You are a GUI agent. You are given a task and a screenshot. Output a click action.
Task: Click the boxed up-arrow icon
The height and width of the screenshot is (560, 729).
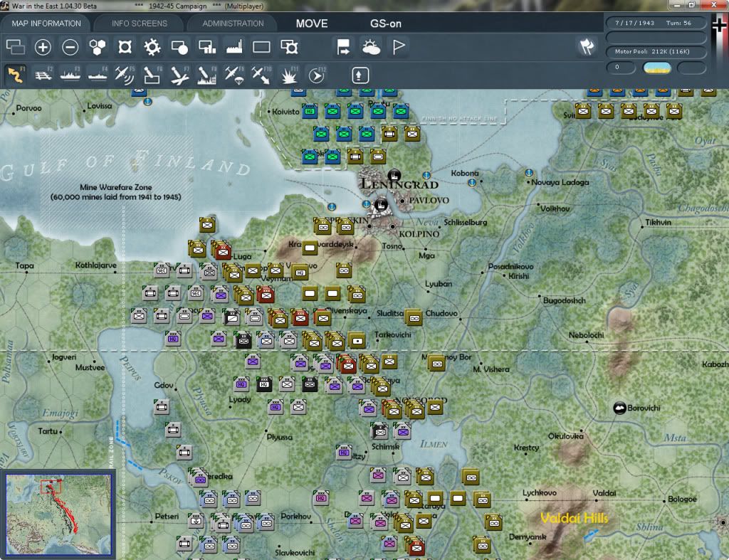tap(360, 75)
